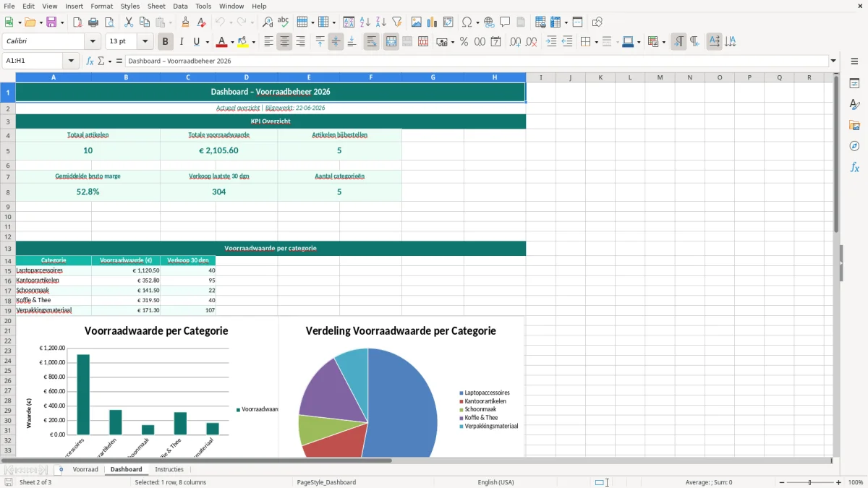This screenshot has width=868, height=488.
Task: Click the Print icon in toolbar
Action: coord(93,22)
